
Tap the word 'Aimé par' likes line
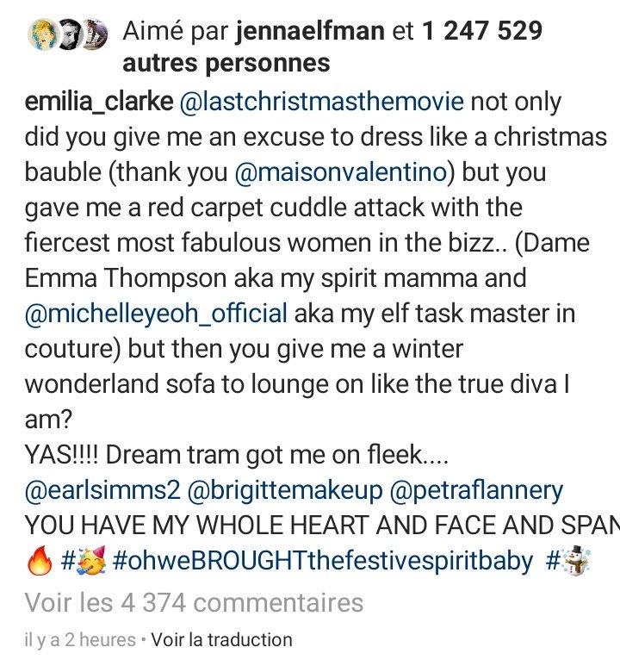[177, 31]
